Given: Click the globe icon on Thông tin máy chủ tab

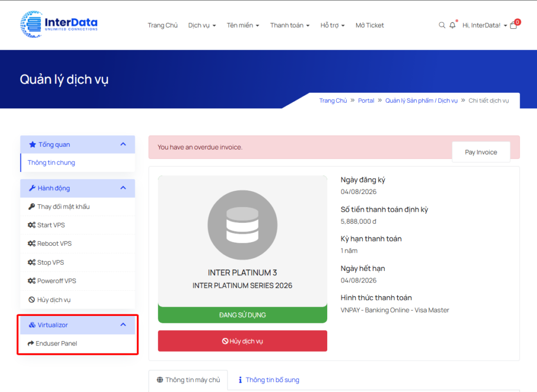Looking at the screenshot, I should pos(160,379).
